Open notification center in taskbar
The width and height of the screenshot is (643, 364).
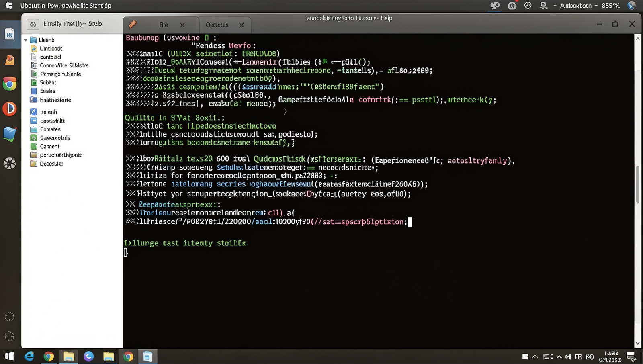click(x=631, y=356)
